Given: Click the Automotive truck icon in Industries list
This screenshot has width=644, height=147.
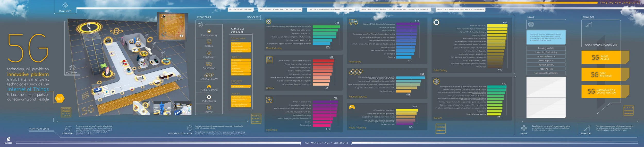Looking at the screenshot, I should tap(209, 64).
